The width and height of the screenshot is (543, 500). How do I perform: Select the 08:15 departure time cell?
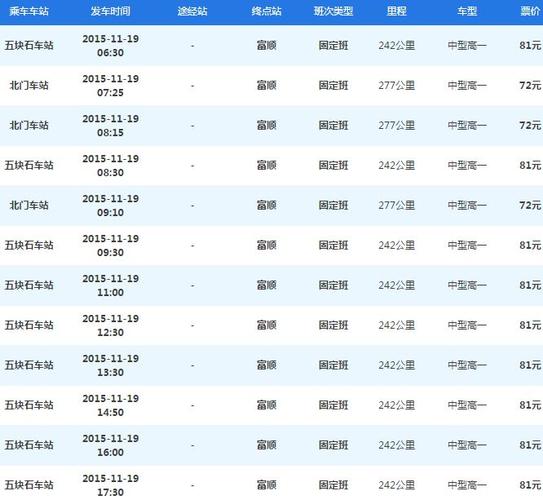[110, 126]
